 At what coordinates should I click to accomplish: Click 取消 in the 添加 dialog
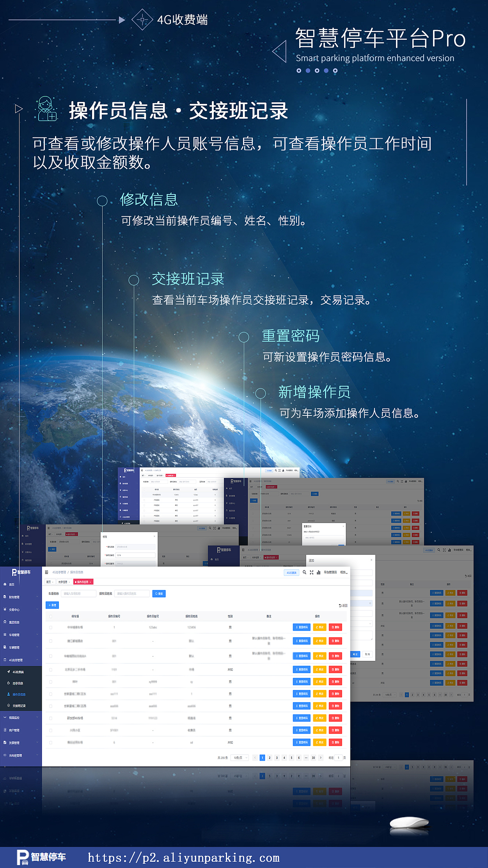click(x=367, y=654)
